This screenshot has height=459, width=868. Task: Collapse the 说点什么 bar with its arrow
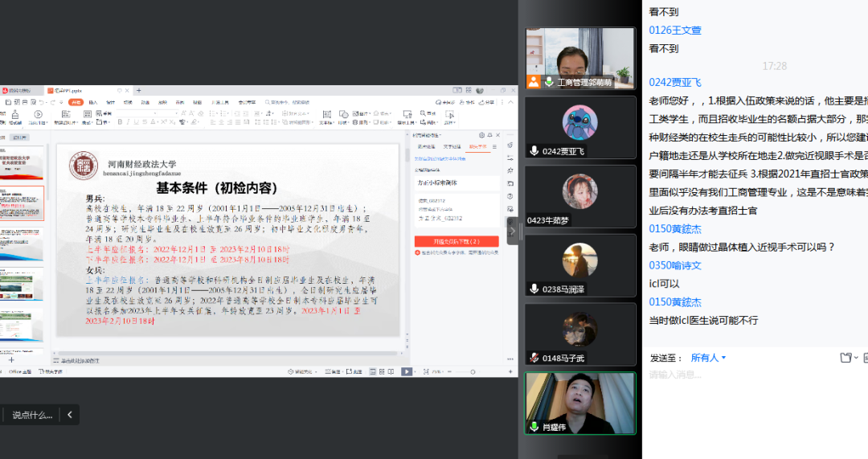70,415
